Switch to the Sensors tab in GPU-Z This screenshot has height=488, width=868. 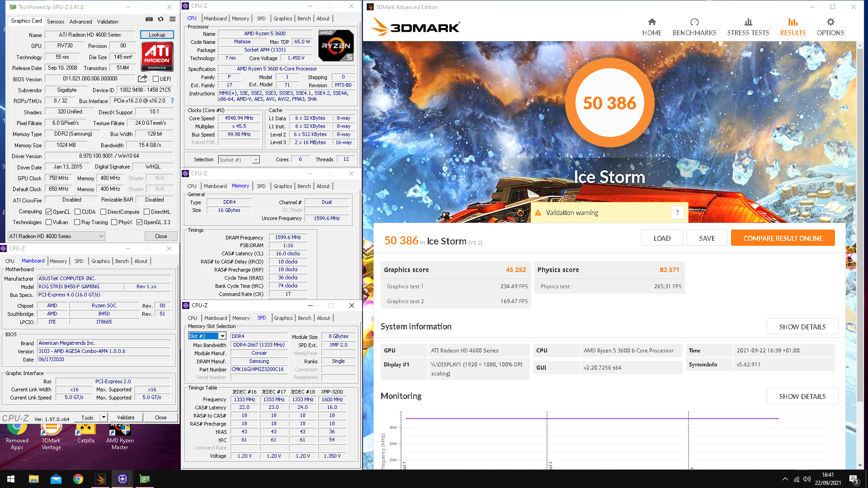tap(55, 21)
